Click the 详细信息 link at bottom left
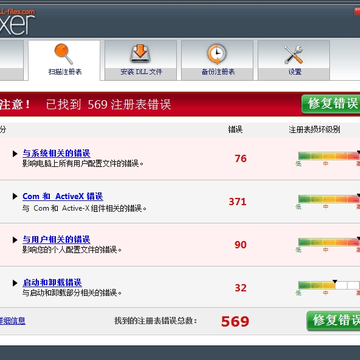Screen dimensions: 360x360 click(x=12, y=321)
